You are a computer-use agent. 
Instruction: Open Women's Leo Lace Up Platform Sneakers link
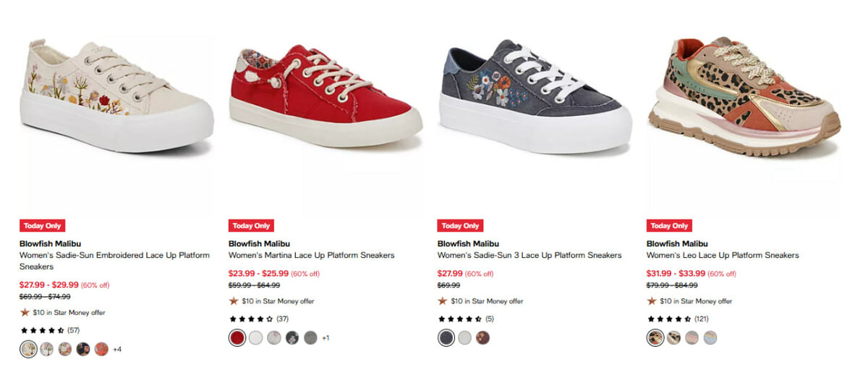(722, 255)
